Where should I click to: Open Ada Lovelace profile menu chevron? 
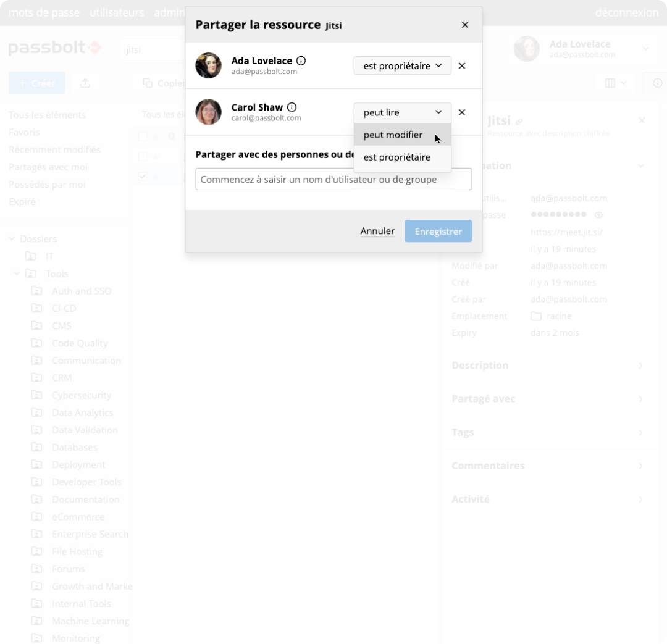click(646, 49)
